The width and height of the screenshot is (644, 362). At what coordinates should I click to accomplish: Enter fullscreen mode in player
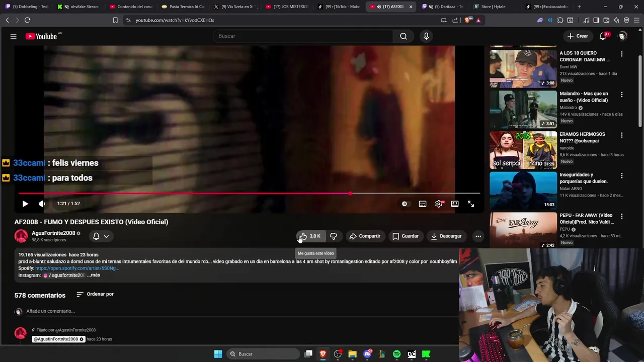(x=471, y=204)
